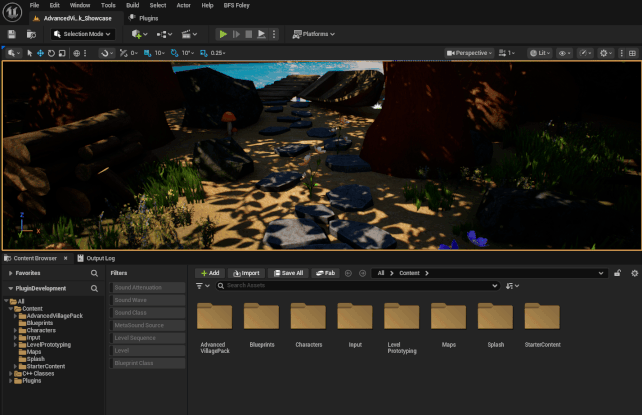
Task: Expand the AdvancedVillagePack tree folder
Action: click(15, 316)
